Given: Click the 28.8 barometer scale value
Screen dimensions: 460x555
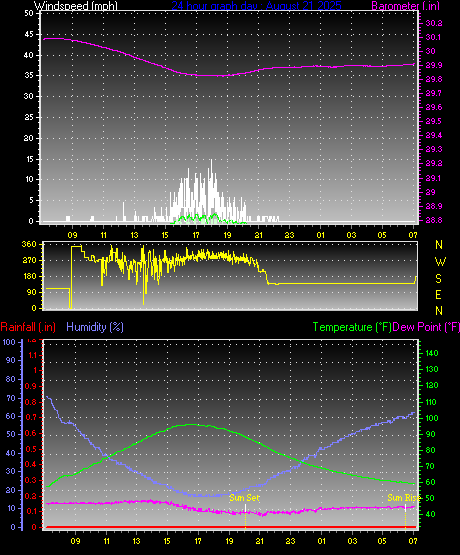Looking at the screenshot, I should [434, 220].
